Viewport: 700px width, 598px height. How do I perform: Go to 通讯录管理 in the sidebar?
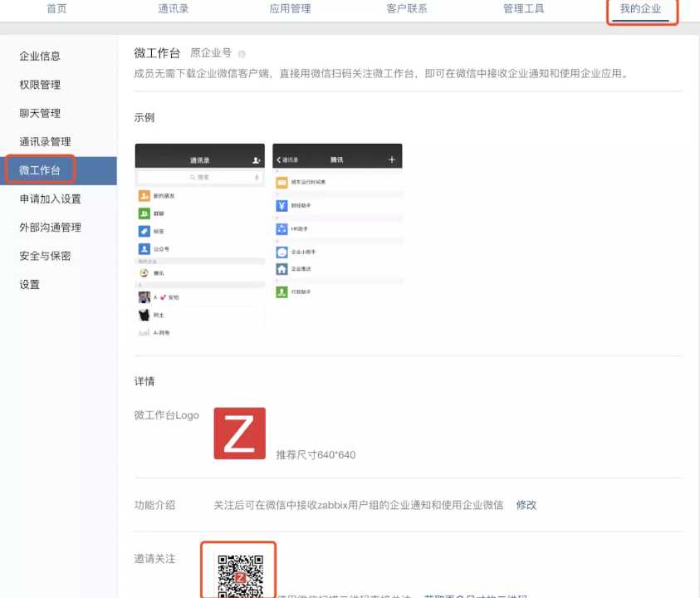(x=45, y=142)
